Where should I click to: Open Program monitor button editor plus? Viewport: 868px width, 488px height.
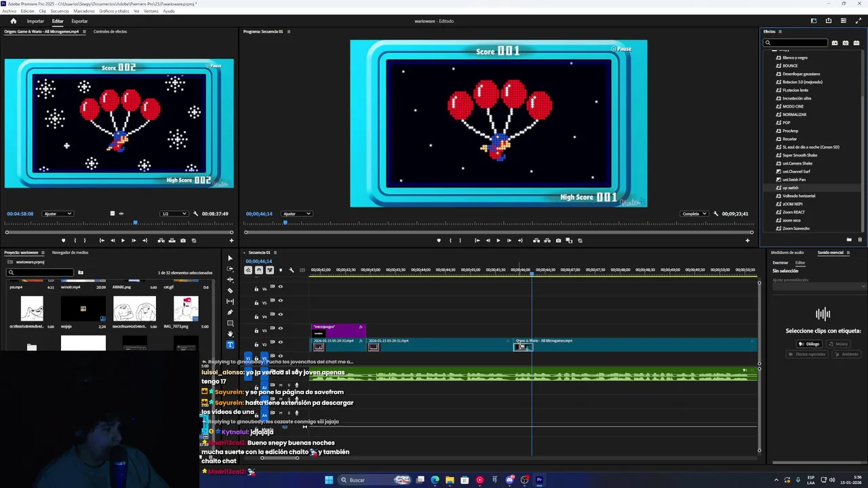click(x=747, y=241)
